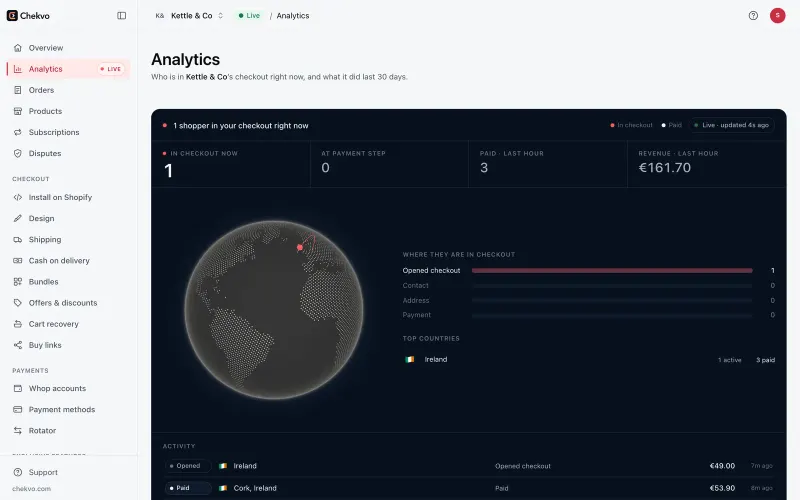This screenshot has width=800, height=500.
Task: Navigate to Disputes
Action: click(x=68, y=153)
